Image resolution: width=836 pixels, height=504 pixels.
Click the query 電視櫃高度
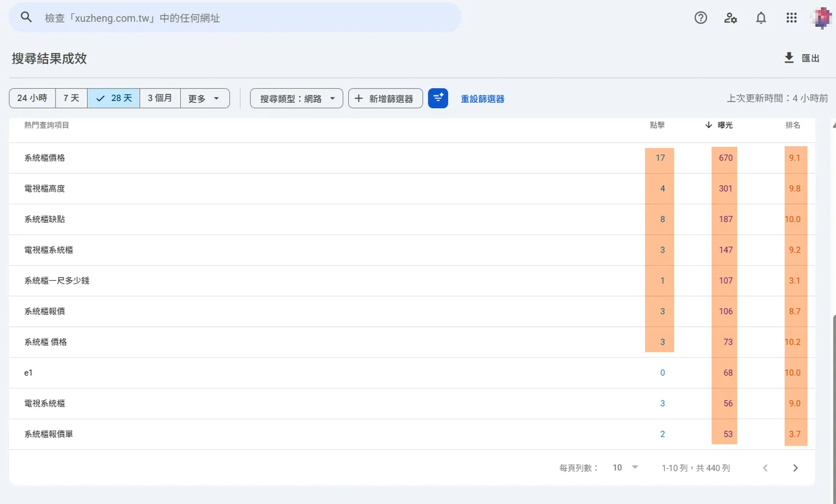(x=45, y=189)
